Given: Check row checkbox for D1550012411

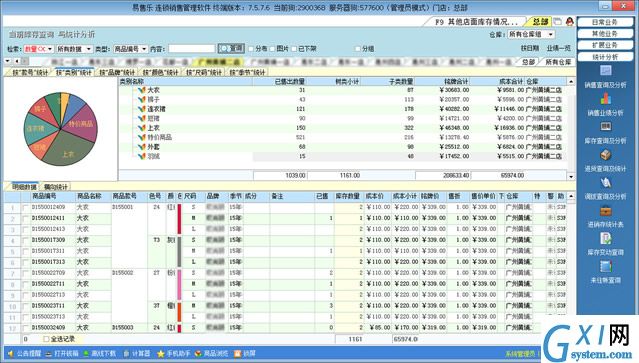Looking at the screenshot, I should coord(26,219).
